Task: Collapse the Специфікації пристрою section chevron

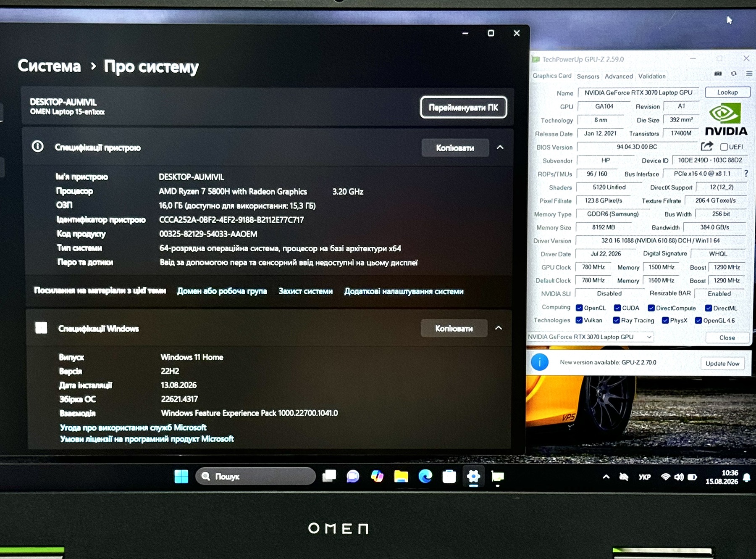Action: point(500,148)
